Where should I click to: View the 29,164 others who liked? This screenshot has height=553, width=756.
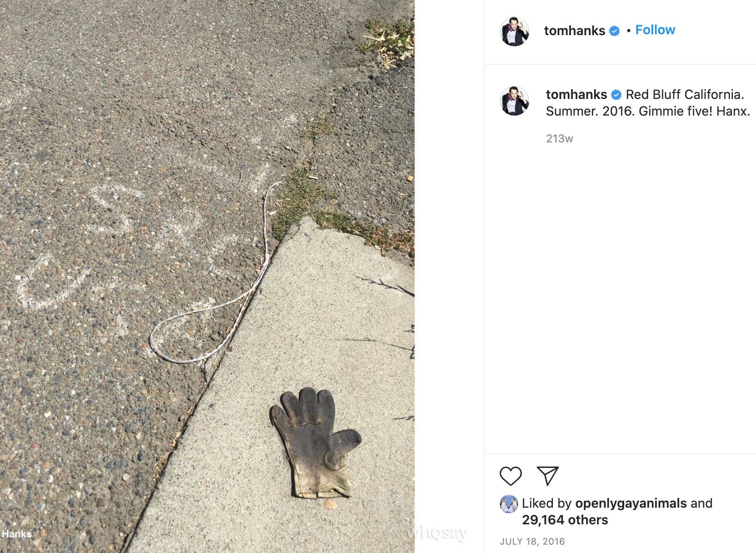tap(565, 520)
